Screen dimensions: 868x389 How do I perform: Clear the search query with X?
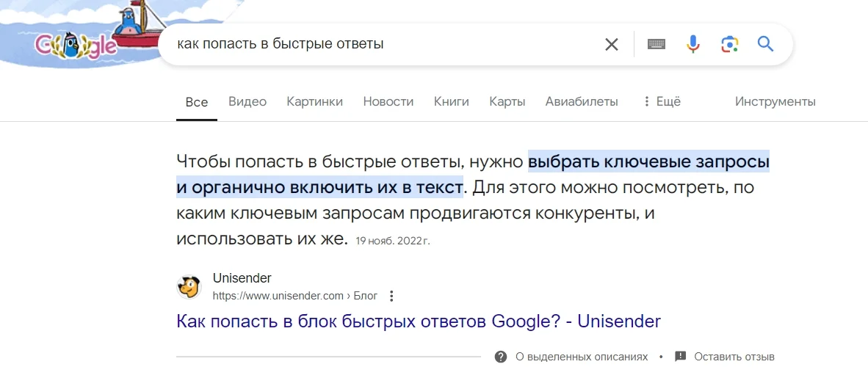tap(611, 45)
